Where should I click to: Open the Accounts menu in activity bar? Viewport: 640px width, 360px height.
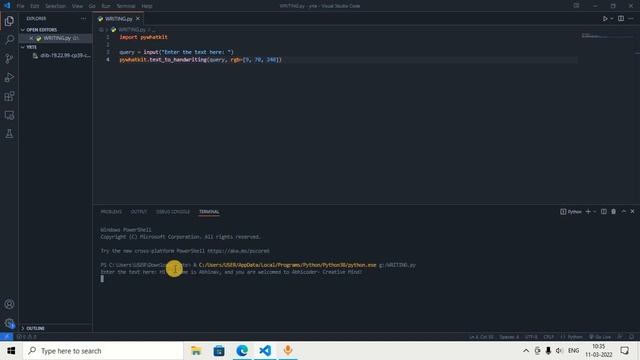(x=9, y=304)
